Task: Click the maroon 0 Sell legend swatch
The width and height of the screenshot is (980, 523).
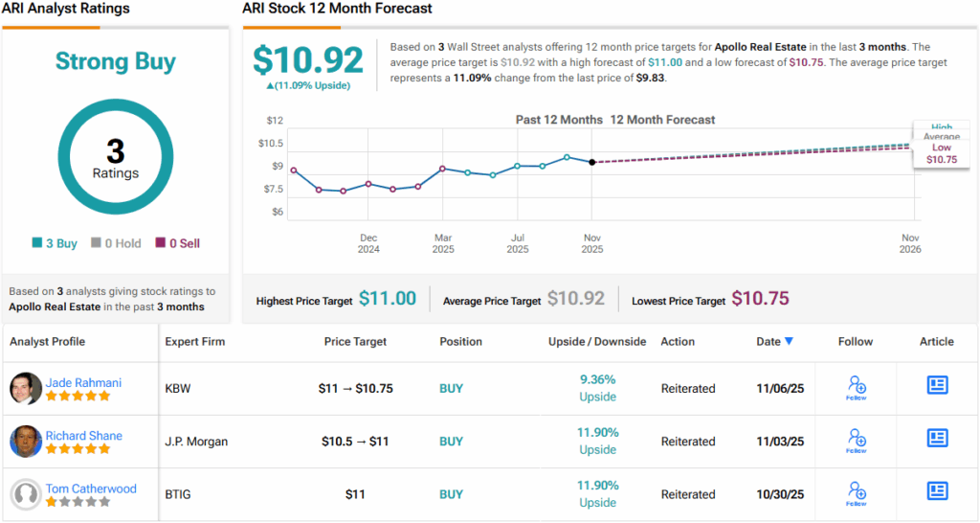Action: point(160,243)
